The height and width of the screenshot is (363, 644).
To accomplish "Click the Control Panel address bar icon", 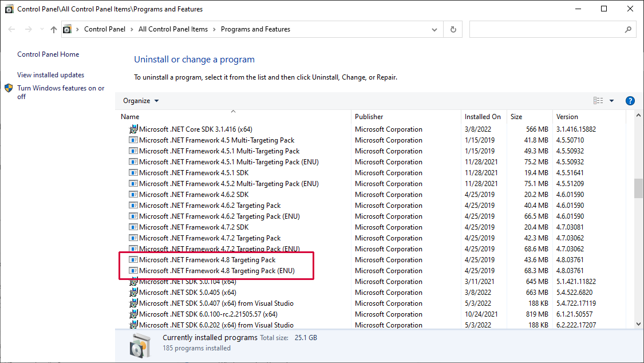I will 67,29.
